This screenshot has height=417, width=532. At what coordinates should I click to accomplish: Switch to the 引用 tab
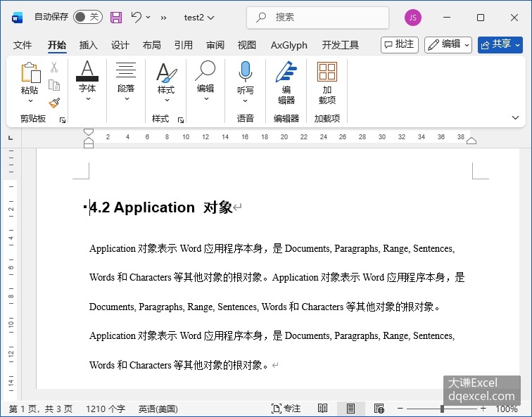click(183, 45)
